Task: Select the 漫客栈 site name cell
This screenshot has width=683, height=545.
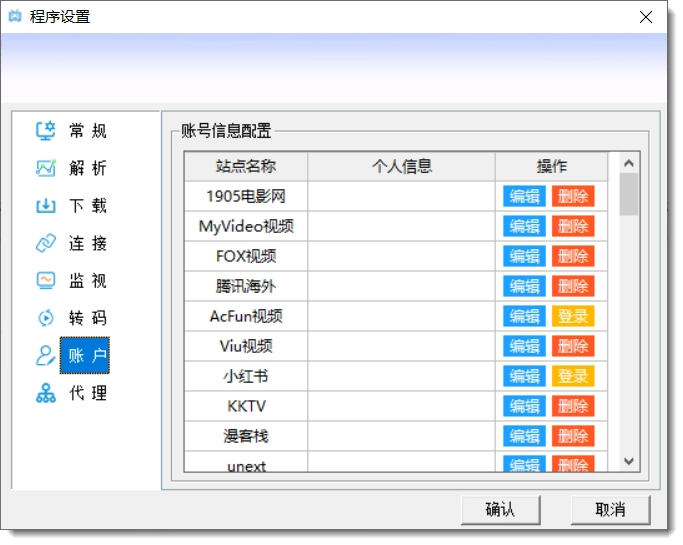Action: pyautogui.click(x=246, y=436)
